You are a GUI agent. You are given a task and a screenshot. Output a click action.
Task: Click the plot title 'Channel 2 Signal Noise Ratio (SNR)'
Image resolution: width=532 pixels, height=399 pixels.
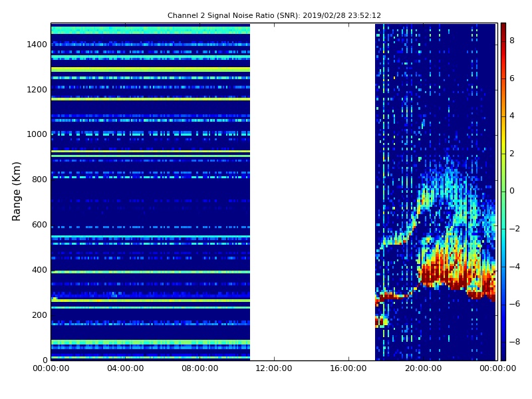(x=234, y=15)
